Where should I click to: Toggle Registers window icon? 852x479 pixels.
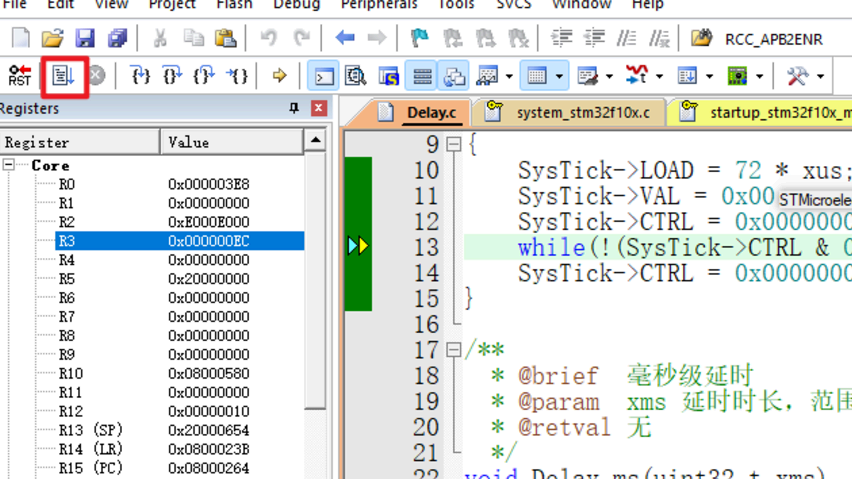(422, 75)
